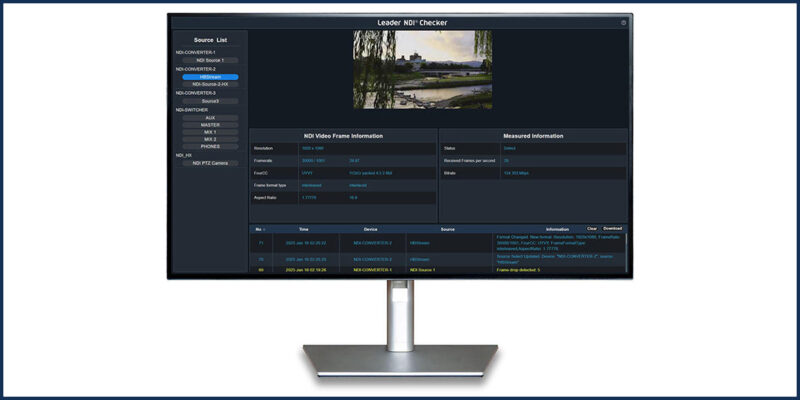Select the MASTER source

pyautogui.click(x=210, y=125)
